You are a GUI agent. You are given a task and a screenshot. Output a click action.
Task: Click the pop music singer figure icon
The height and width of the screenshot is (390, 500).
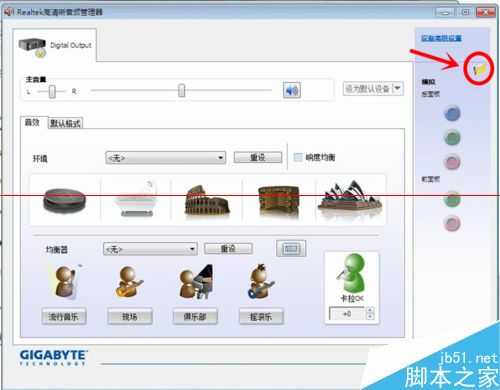point(65,282)
